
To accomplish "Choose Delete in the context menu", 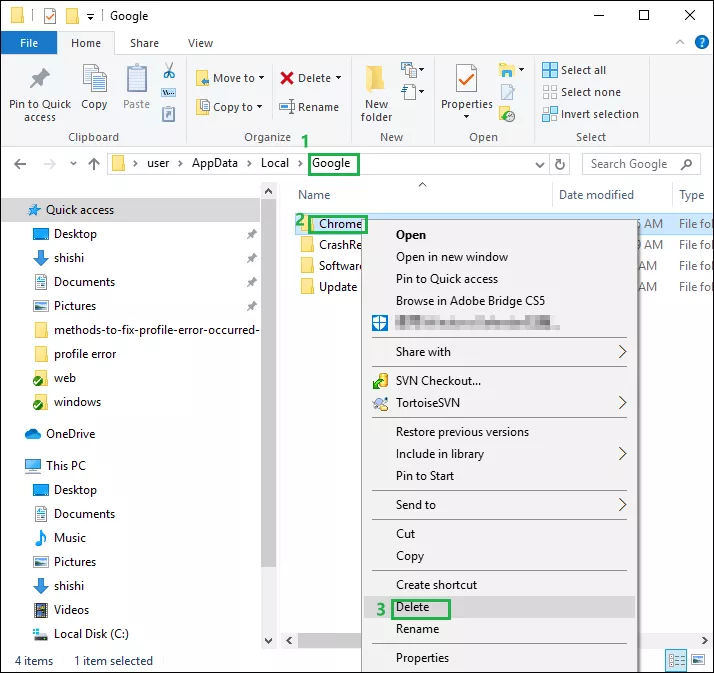I will click(499, 607).
